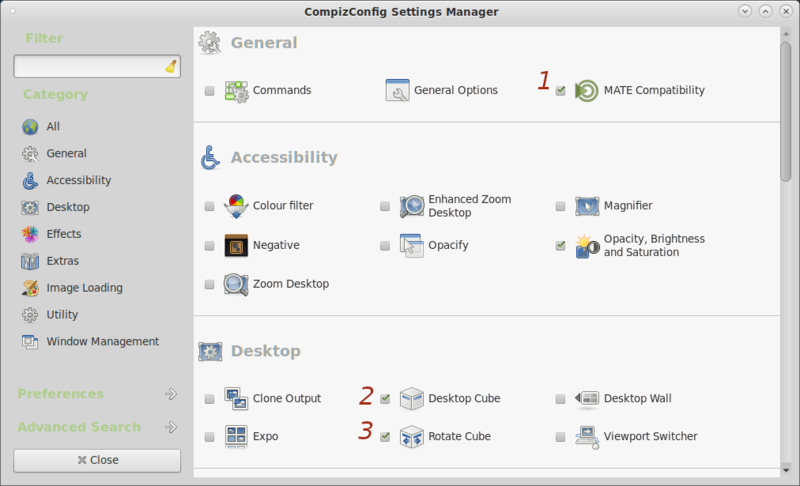Open the Clone Output plugin icon
Screen dimensions: 800x486
[236, 399]
